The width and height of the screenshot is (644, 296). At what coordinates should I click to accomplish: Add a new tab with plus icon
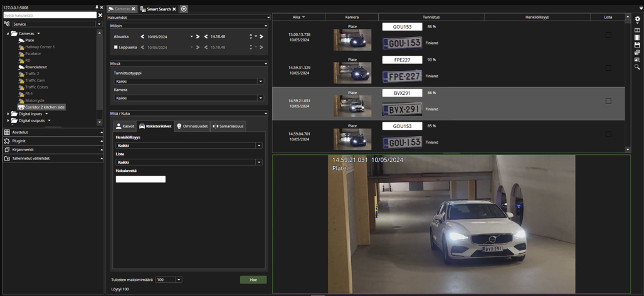tap(184, 9)
